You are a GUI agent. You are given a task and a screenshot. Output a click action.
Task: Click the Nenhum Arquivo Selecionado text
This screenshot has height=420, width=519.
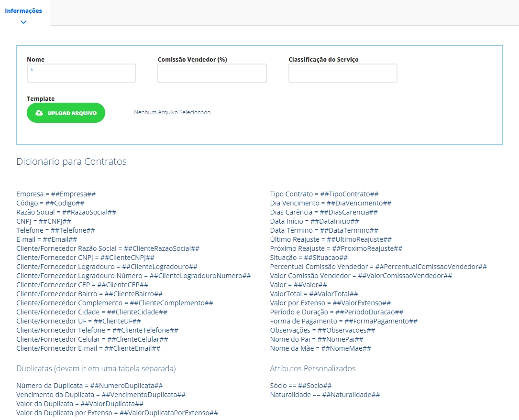172,112
